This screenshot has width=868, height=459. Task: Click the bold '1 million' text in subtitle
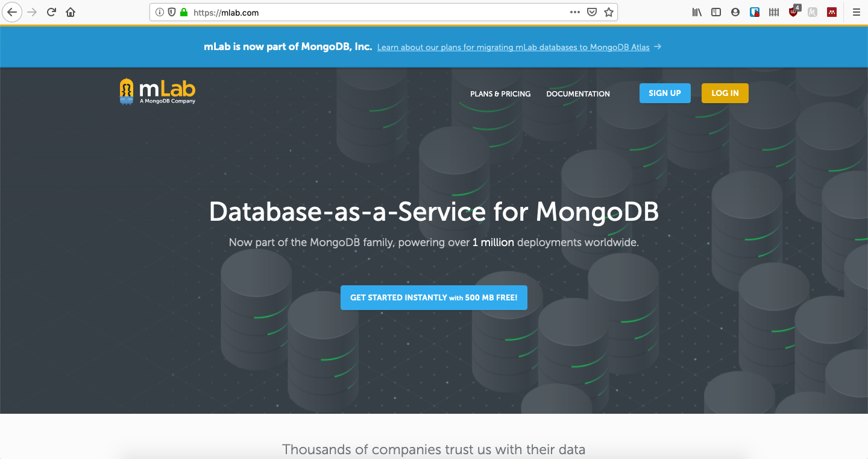coord(493,242)
